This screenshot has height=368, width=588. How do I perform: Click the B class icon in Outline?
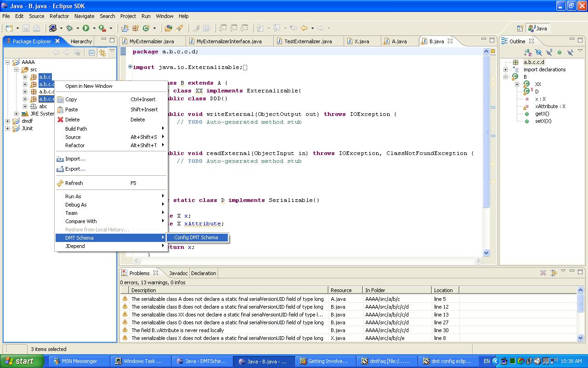click(x=516, y=77)
